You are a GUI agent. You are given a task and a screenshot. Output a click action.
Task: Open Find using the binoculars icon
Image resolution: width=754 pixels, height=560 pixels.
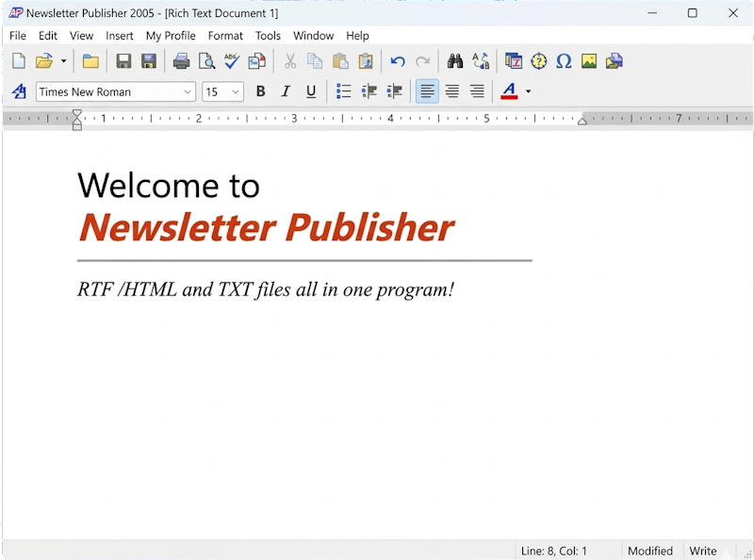tap(455, 60)
